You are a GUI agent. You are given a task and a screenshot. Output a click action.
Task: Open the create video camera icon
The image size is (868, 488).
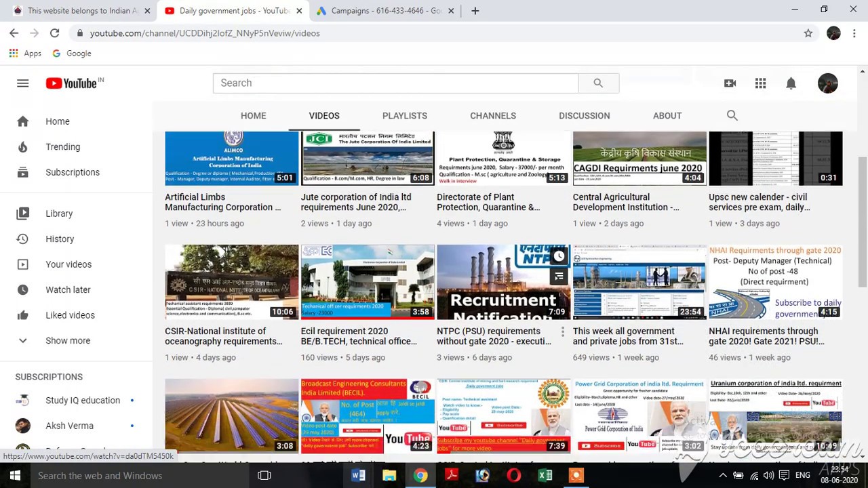coord(730,83)
